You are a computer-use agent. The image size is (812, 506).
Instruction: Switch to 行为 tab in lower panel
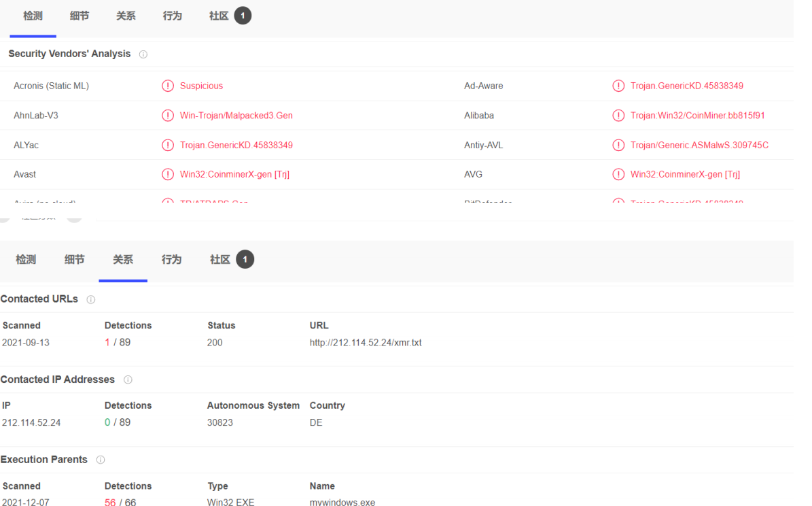pos(171,260)
